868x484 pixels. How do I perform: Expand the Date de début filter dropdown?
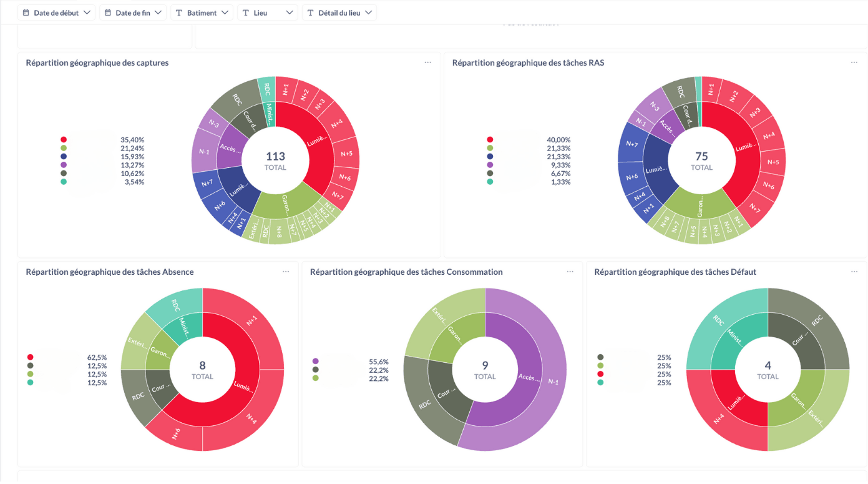click(87, 12)
